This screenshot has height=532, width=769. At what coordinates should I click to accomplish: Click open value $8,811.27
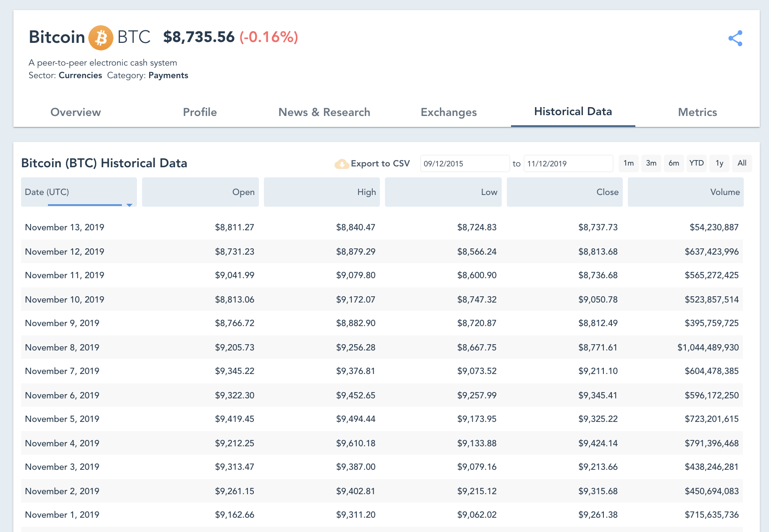(x=234, y=227)
